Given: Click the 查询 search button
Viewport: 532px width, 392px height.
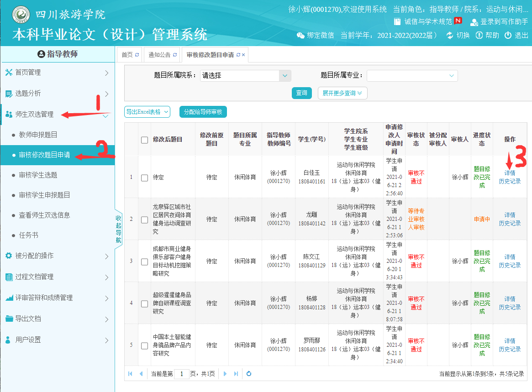Looking at the screenshot, I should 301,93.
